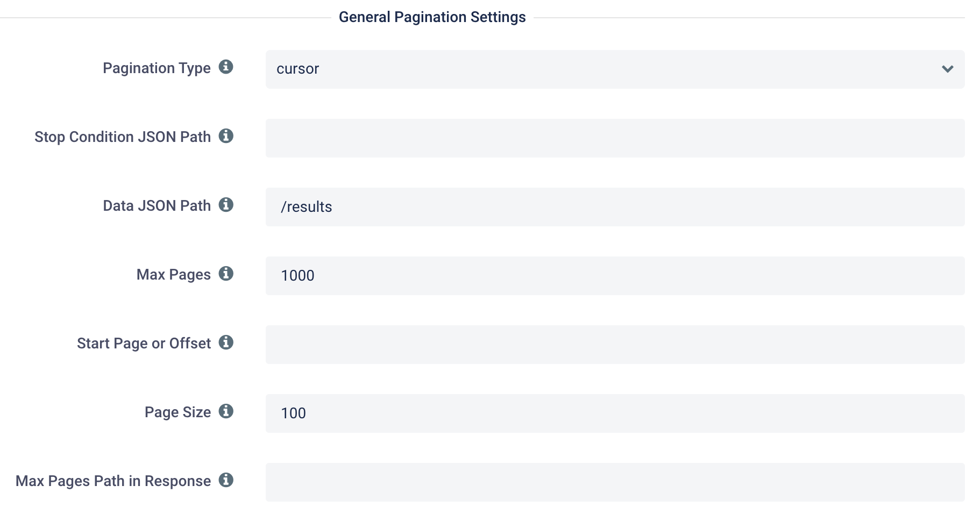This screenshot has height=514, width=980.
Task: Click info icon beside Stop Condition JSON Path
Action: (226, 136)
